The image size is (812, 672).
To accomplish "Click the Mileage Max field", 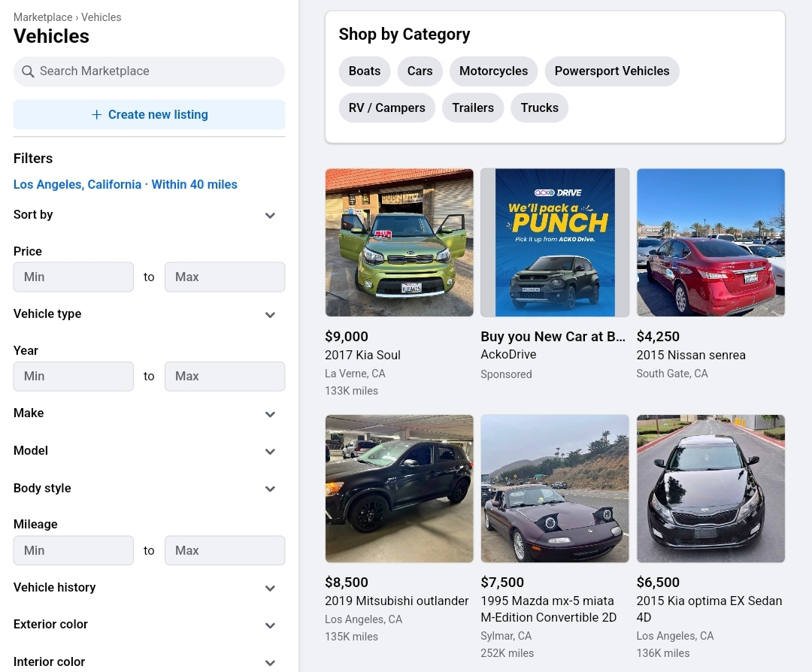I will (x=225, y=550).
